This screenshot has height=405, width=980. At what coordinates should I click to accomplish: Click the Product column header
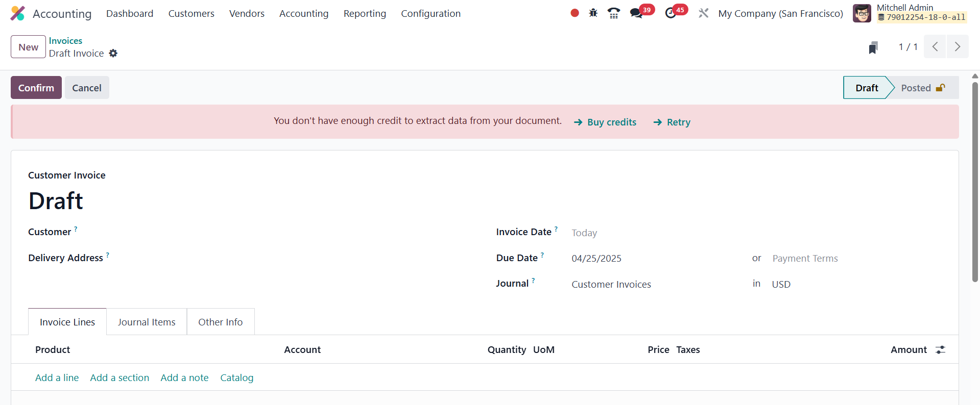point(53,350)
